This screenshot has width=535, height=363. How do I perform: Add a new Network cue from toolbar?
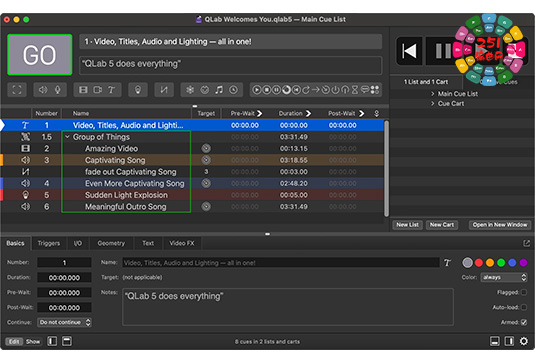pyautogui.click(x=190, y=90)
